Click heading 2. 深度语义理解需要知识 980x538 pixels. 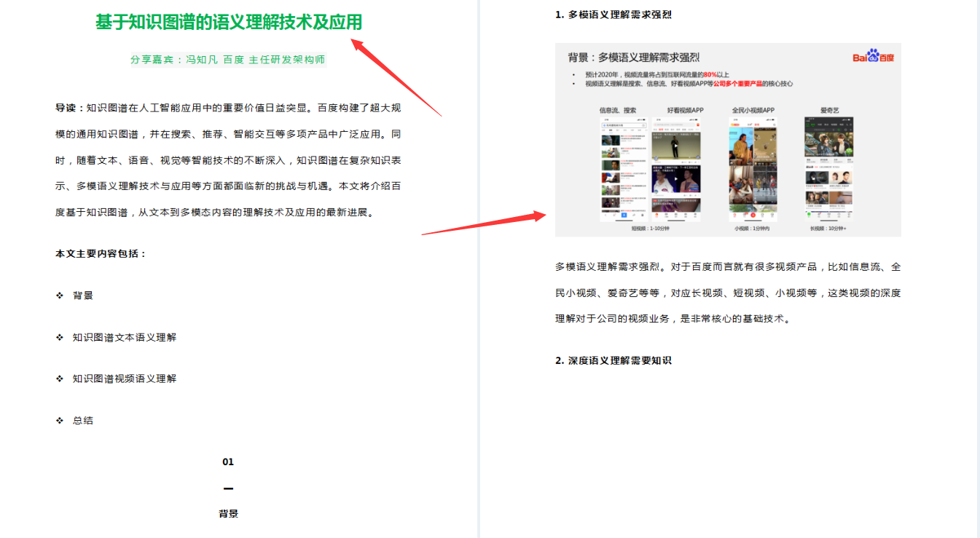point(613,360)
